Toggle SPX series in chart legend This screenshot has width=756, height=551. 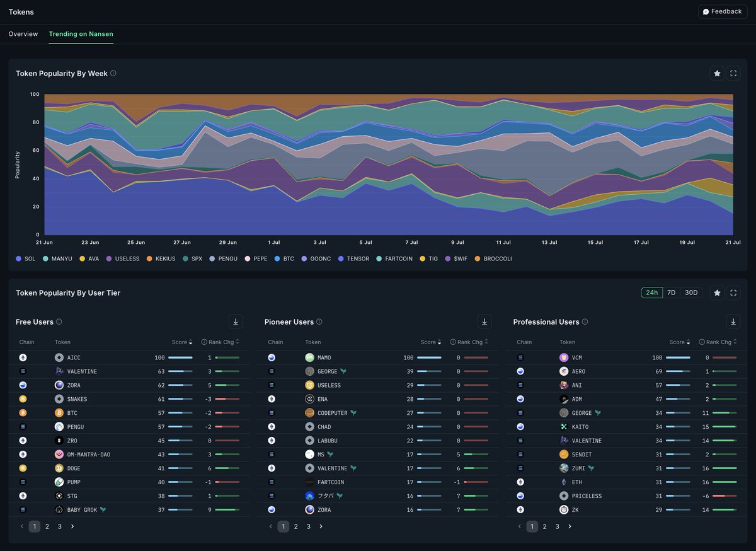192,258
